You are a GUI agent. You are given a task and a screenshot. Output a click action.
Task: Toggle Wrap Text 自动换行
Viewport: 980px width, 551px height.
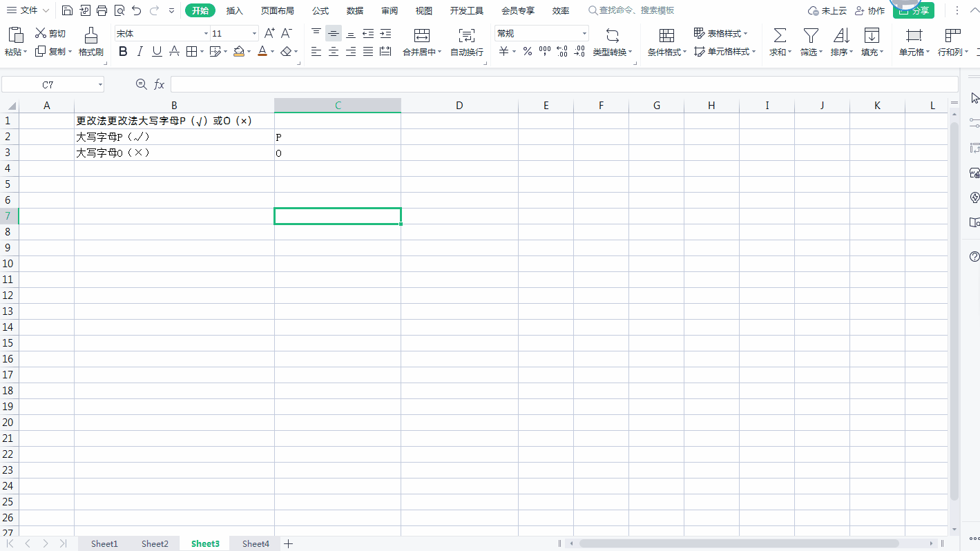pos(467,41)
